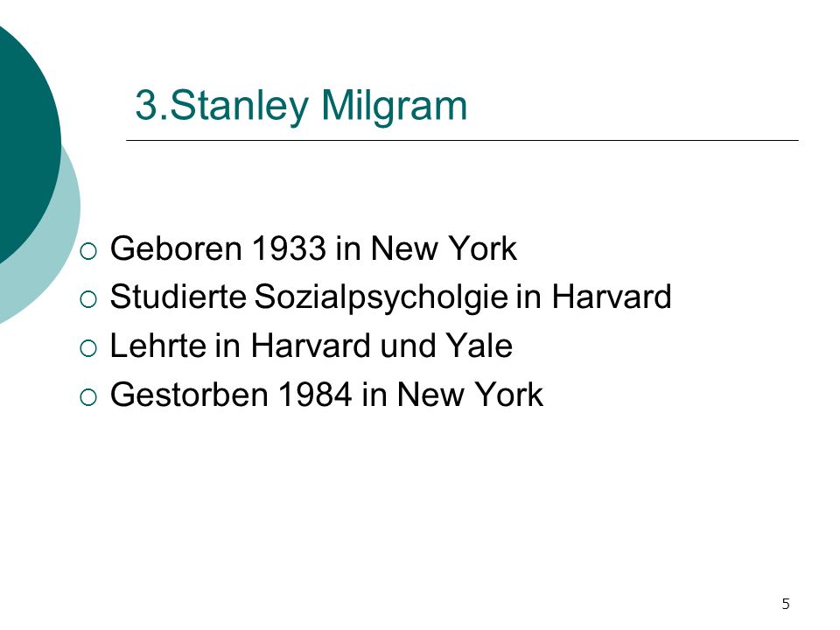Click the text "Geboren 1933 in New York"

(x=313, y=248)
